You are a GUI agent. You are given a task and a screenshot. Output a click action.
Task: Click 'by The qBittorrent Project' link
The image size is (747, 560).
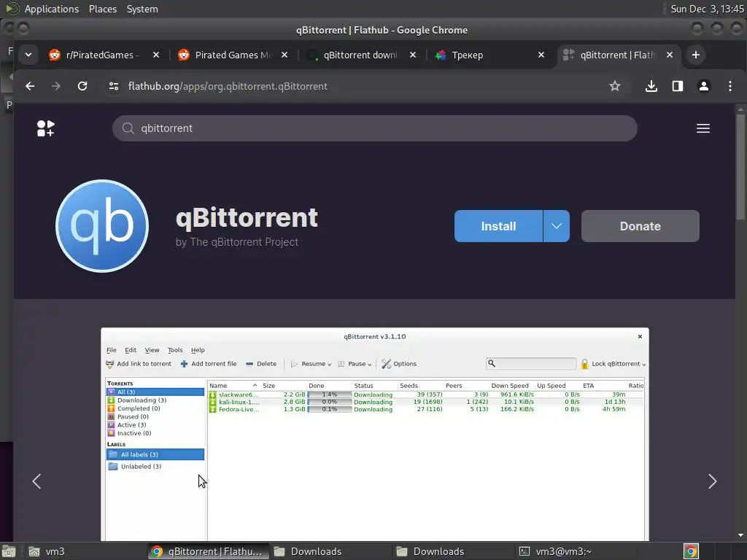(x=237, y=242)
